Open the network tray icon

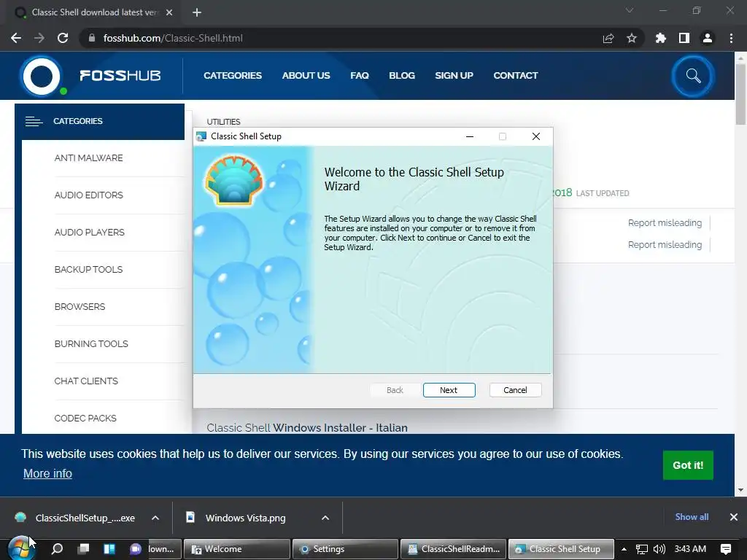tap(642, 549)
